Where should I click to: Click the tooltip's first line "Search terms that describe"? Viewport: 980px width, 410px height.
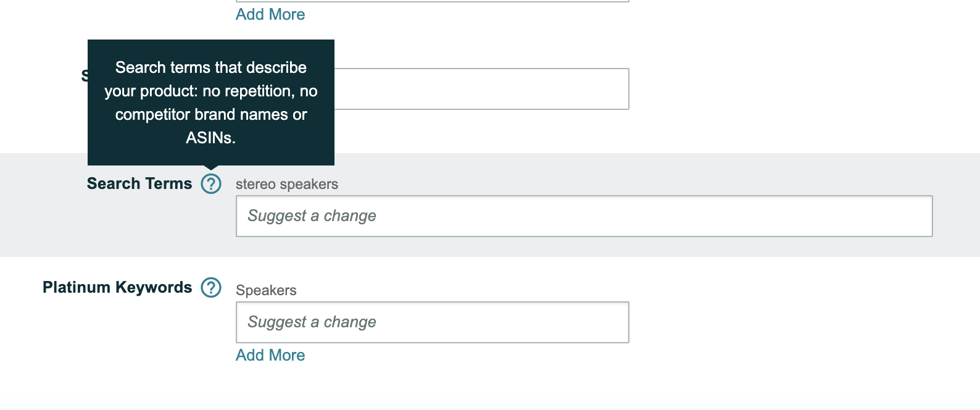click(x=211, y=68)
